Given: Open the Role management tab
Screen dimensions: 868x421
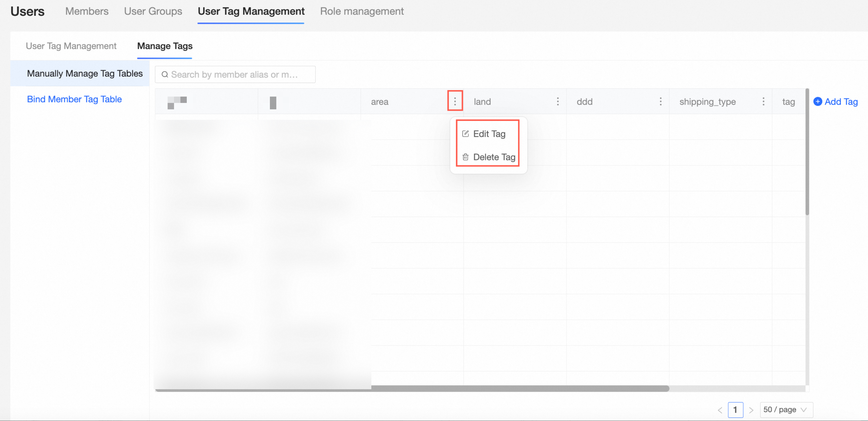Looking at the screenshot, I should click(362, 11).
